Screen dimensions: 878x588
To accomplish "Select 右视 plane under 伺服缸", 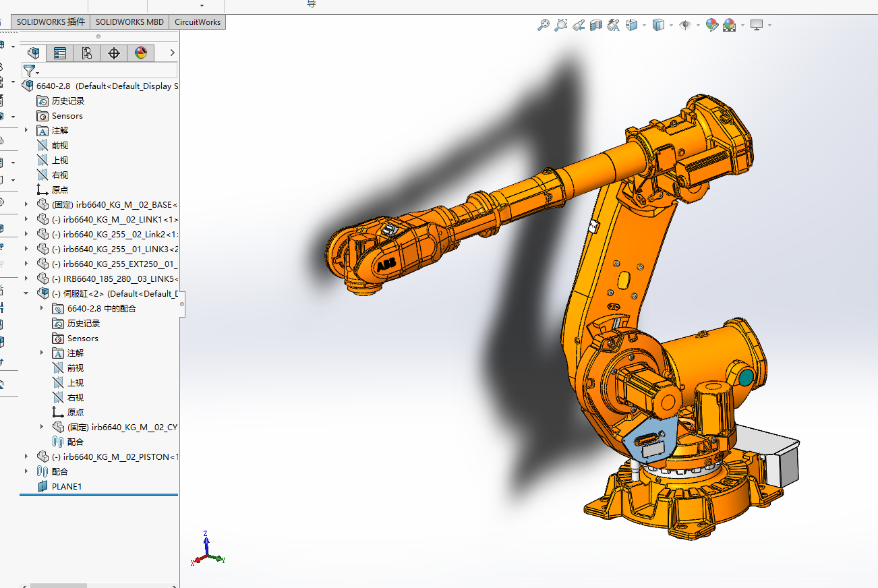I will click(68, 397).
